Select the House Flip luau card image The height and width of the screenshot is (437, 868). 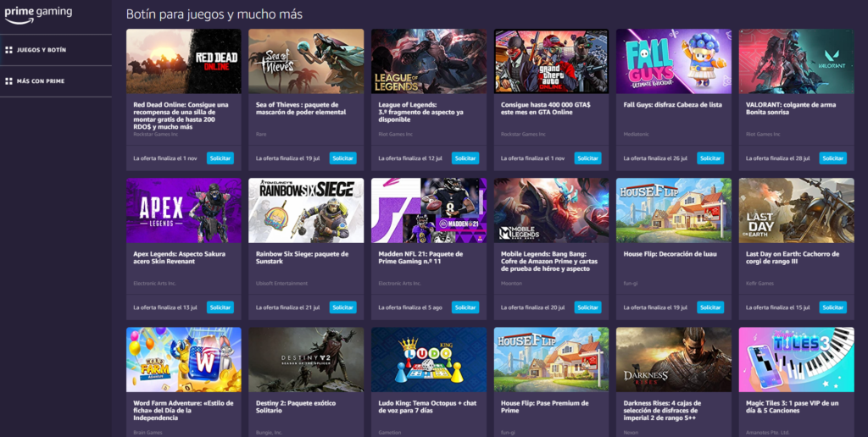(x=674, y=210)
